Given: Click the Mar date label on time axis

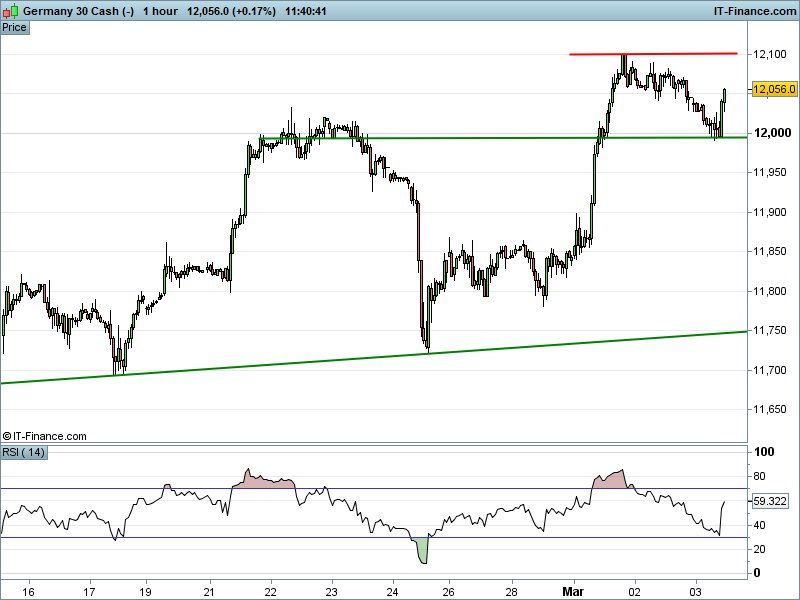Looking at the screenshot, I should pyautogui.click(x=573, y=592).
